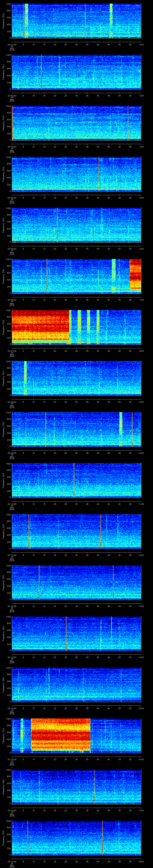This screenshot has height=868, width=153.
Task: Click the red block at end of 20:06:00 panel
Action: 135,275
